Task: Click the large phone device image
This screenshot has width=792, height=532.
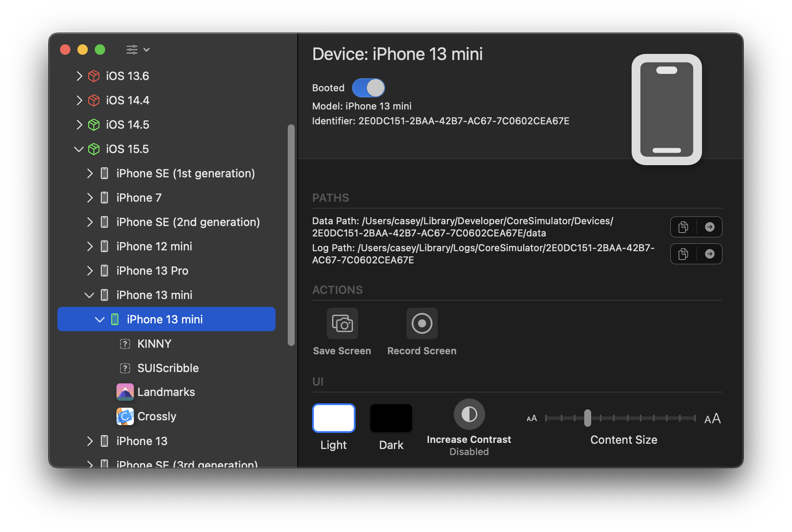Action: pos(667,110)
